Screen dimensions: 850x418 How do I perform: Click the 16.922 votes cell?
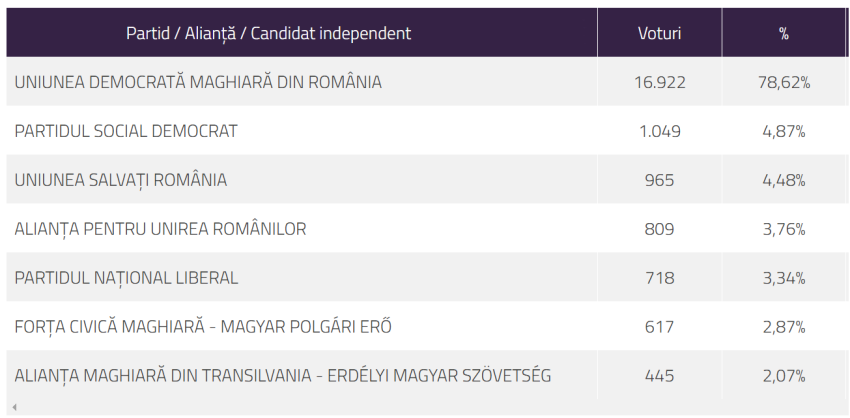click(x=659, y=82)
